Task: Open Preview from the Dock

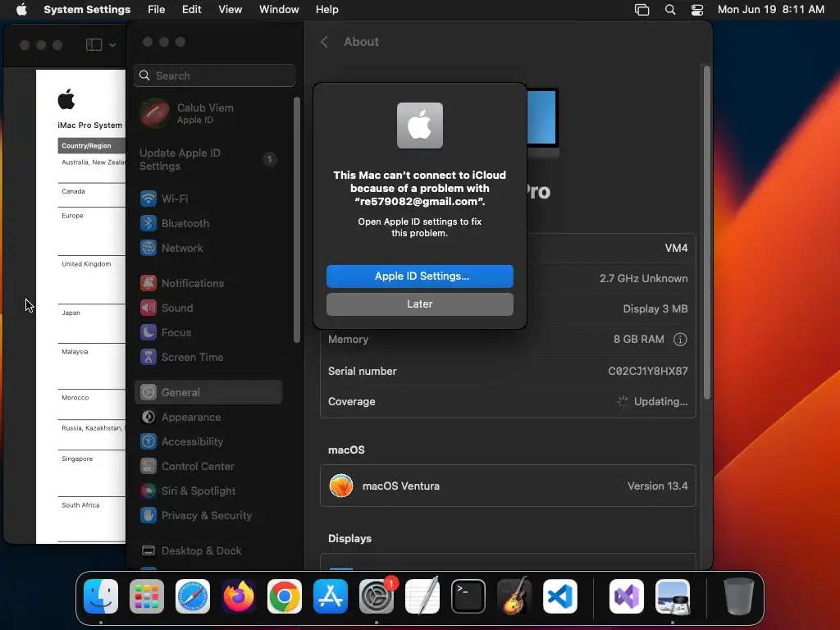Action: (673, 596)
